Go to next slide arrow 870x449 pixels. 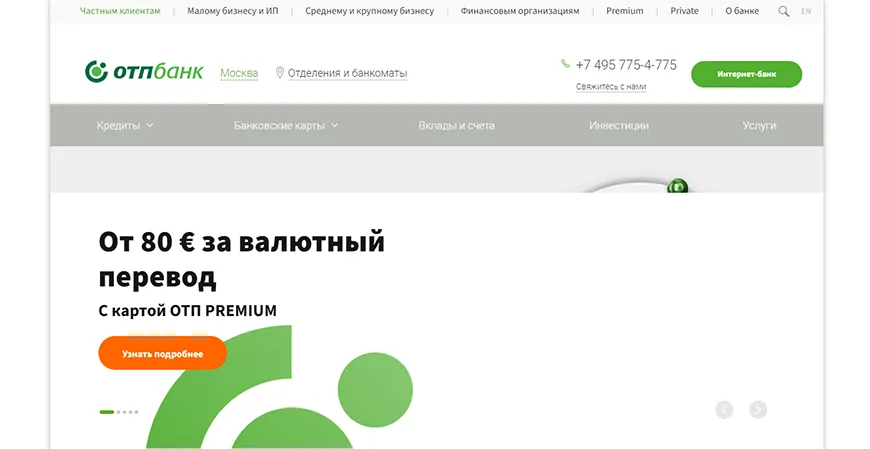(x=758, y=409)
